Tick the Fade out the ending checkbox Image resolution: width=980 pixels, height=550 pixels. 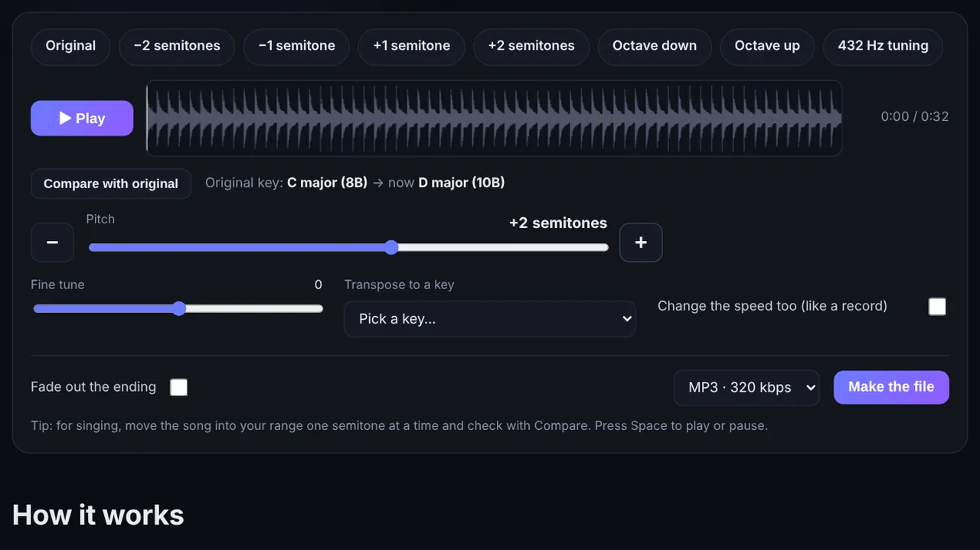pyautogui.click(x=178, y=387)
